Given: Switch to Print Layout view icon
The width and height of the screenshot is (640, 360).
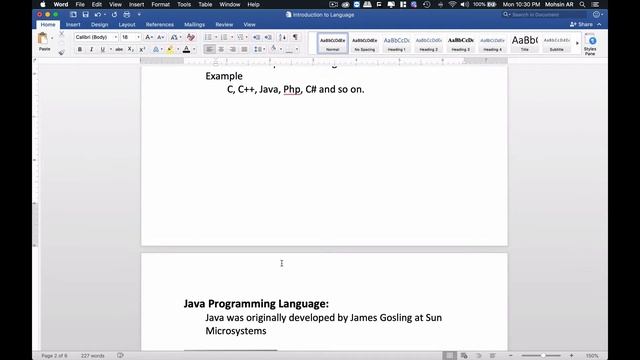Looking at the screenshot, I should click(x=449, y=356).
